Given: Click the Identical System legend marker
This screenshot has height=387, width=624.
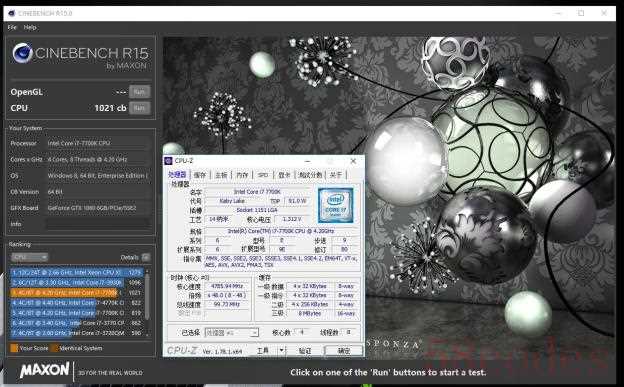Looking at the screenshot, I should coord(55,348).
